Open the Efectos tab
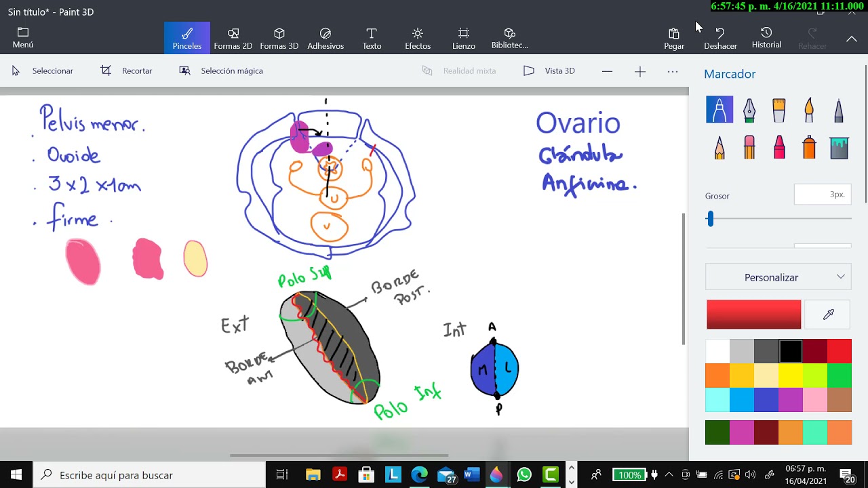The height and width of the screenshot is (488, 868). point(418,38)
